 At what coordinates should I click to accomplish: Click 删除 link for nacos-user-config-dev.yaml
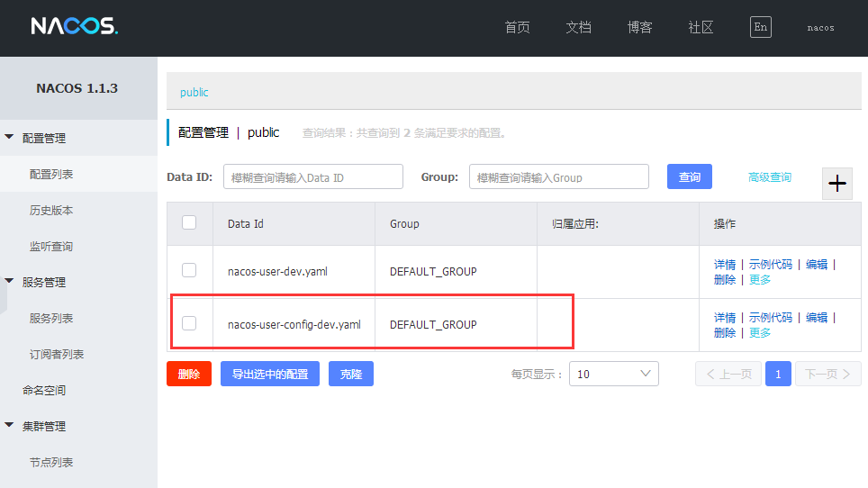click(x=725, y=332)
